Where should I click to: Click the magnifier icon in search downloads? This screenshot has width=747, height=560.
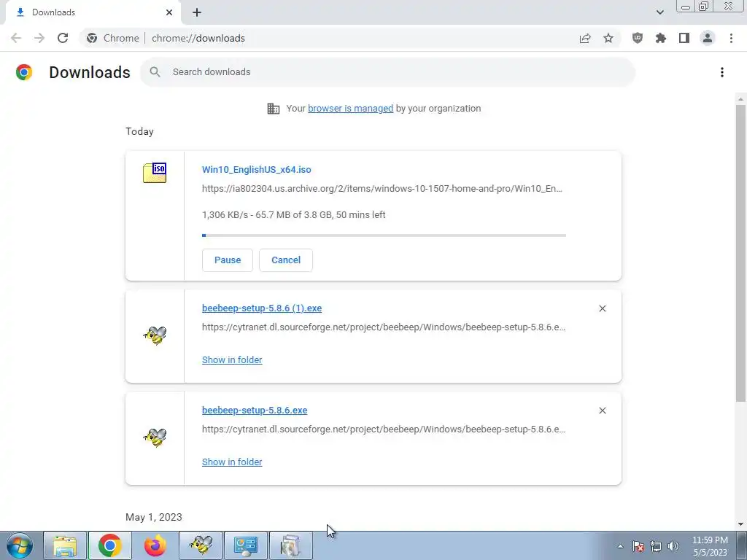155,72
